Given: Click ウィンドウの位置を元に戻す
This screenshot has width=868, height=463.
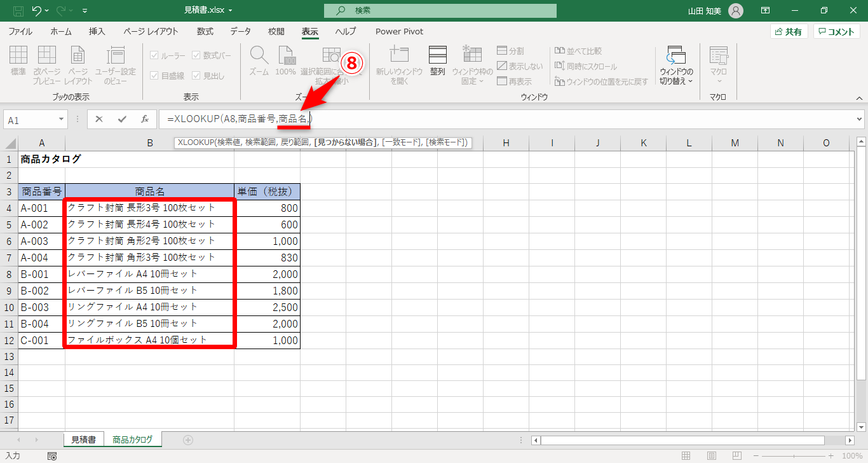Looking at the screenshot, I should coord(601,81).
